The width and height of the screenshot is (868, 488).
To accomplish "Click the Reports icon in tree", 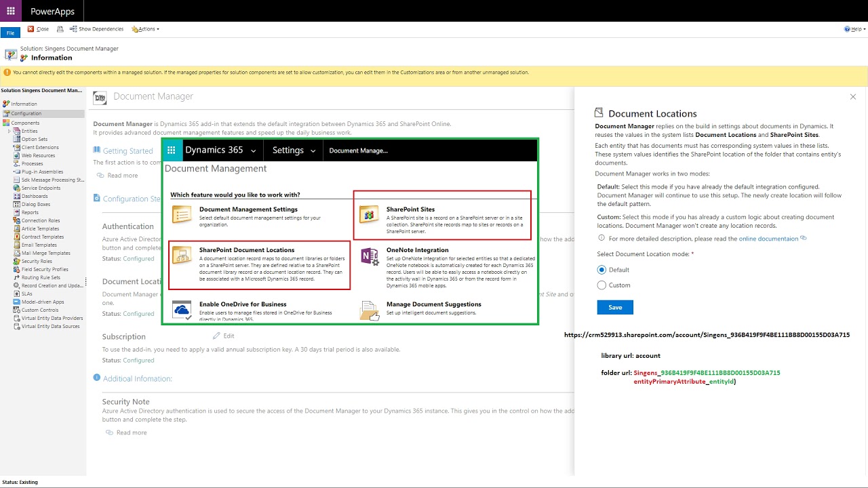I will (17, 212).
